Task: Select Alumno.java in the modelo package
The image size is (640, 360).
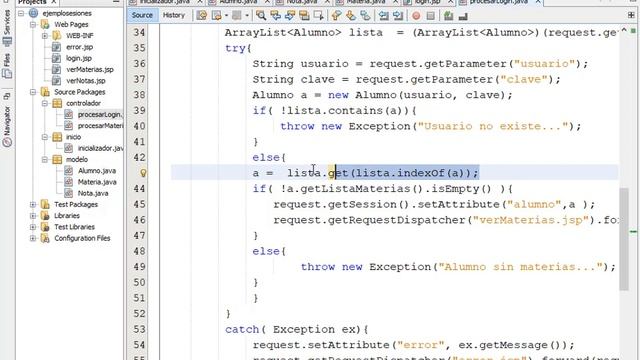Action: pyautogui.click(x=97, y=171)
